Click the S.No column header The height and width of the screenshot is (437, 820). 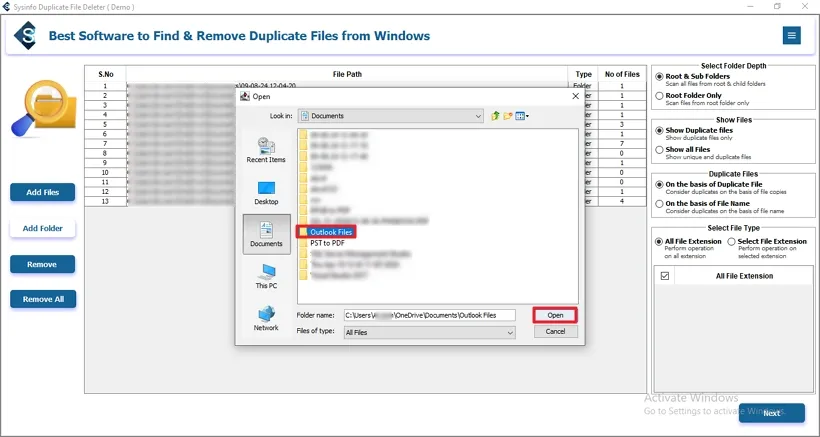tap(106, 74)
